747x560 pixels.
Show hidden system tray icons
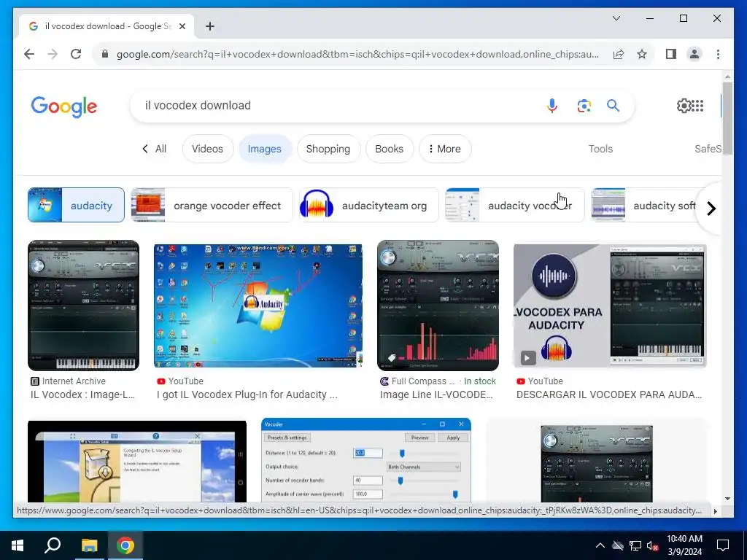coord(600,545)
